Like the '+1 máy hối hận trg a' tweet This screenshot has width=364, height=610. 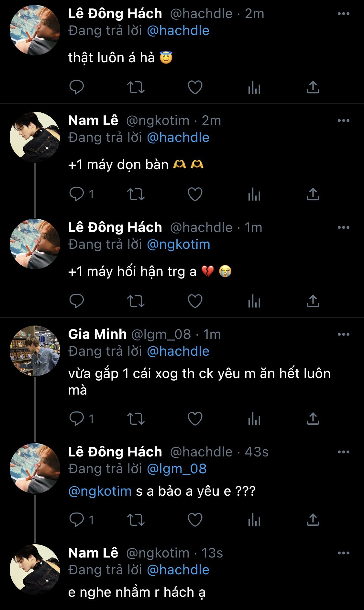point(195,301)
